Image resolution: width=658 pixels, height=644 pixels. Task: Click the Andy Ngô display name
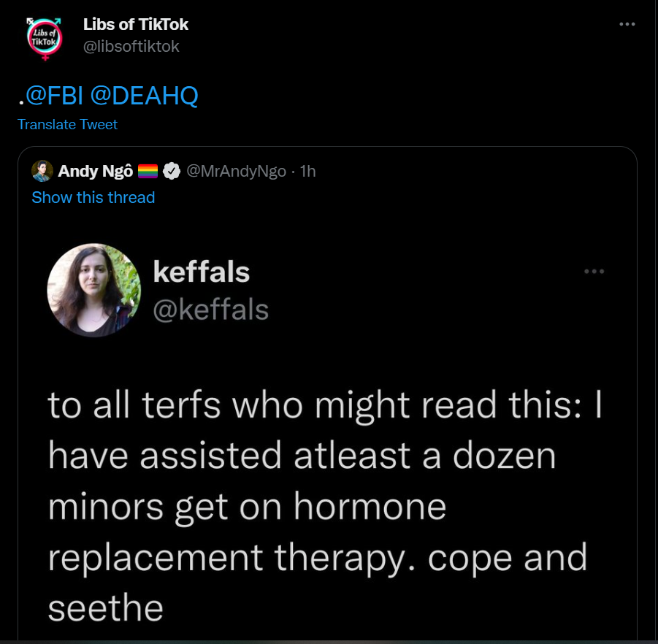[x=96, y=171]
